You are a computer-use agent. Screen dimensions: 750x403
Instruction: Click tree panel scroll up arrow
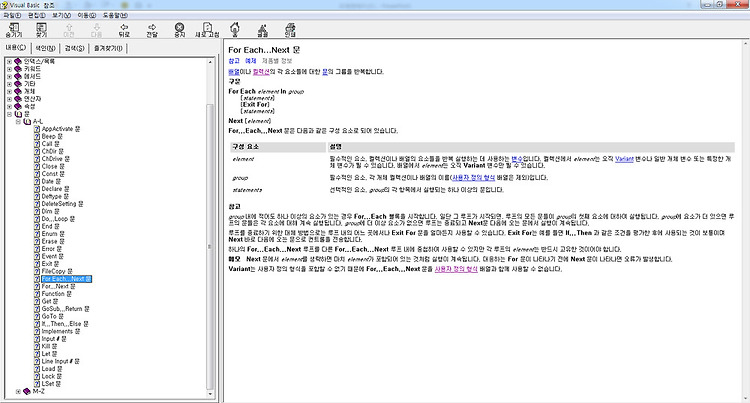(210, 62)
